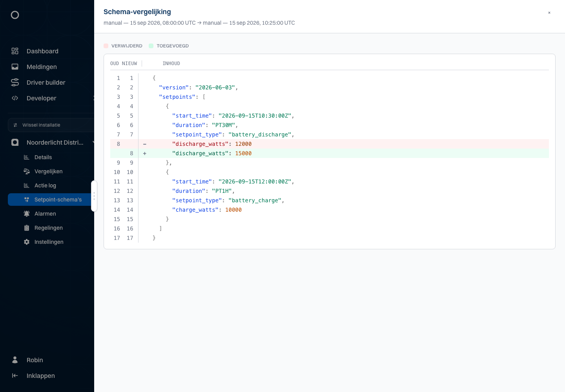
Task: Click the Actie log icon
Action: (x=27, y=185)
